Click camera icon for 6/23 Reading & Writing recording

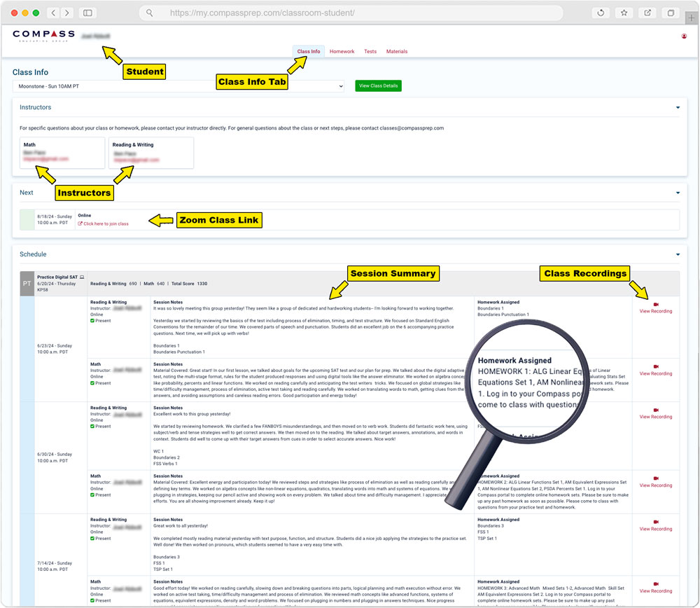tap(656, 305)
